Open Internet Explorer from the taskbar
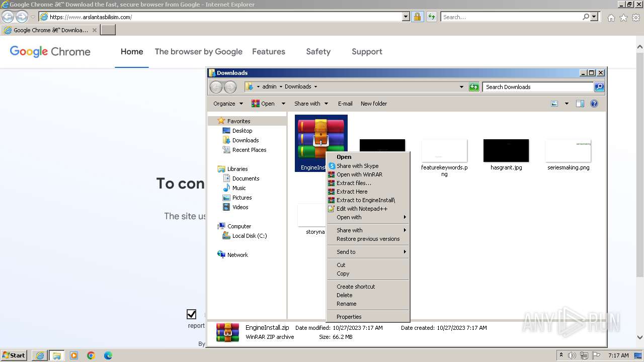644x362 pixels. 40,355
